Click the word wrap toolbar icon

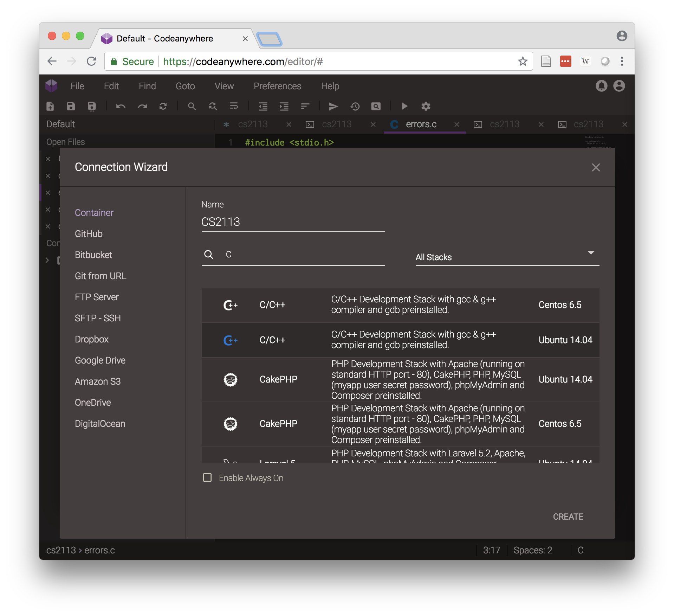click(234, 106)
